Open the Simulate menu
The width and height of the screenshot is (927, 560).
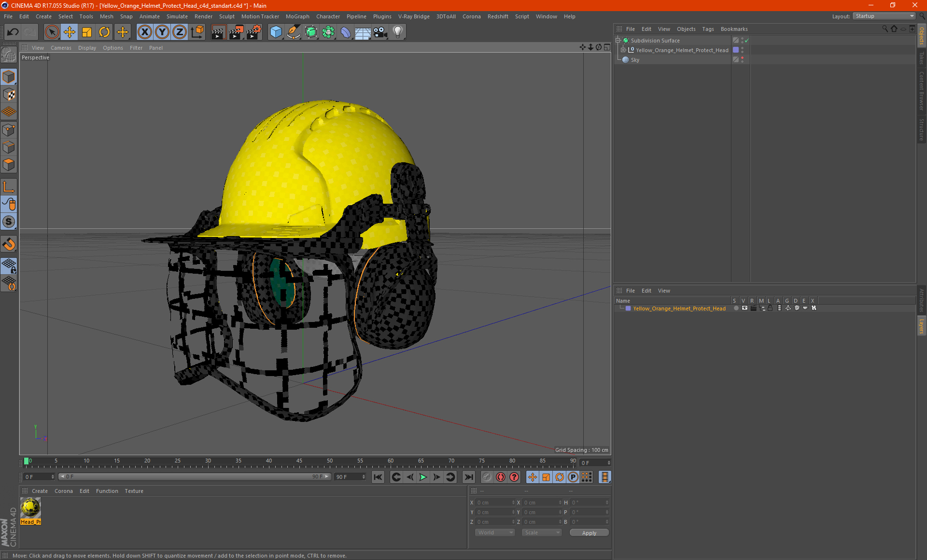pyautogui.click(x=177, y=16)
